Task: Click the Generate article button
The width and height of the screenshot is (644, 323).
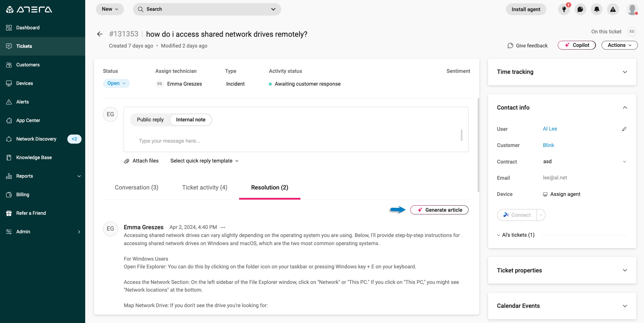Action: coord(439,210)
